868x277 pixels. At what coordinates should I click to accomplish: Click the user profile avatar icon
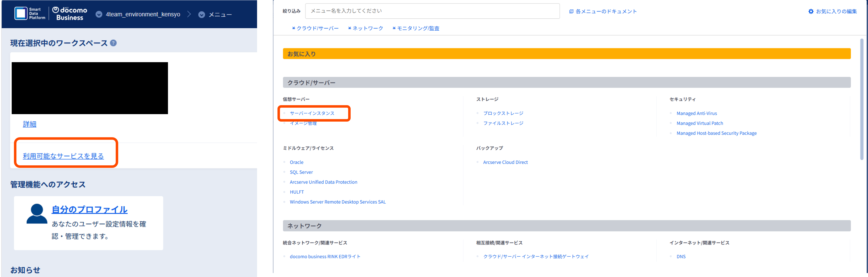(x=37, y=214)
